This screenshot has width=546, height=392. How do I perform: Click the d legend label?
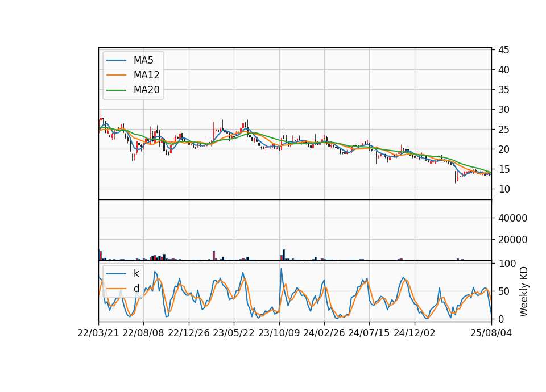point(136,289)
